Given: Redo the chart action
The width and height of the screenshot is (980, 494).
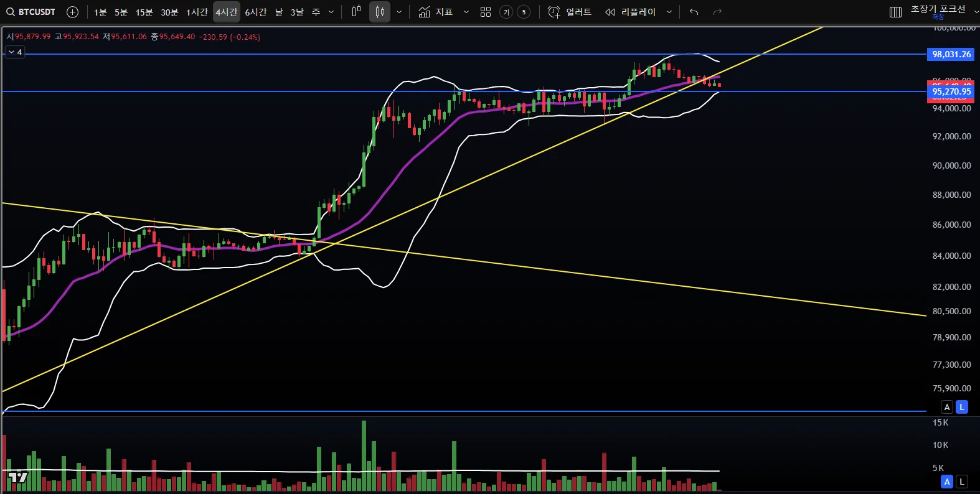Looking at the screenshot, I should (717, 12).
